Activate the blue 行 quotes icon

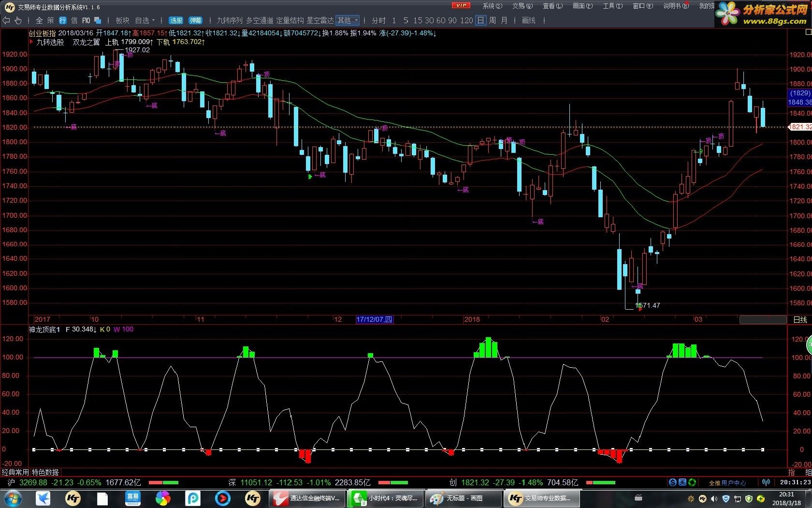point(63,20)
